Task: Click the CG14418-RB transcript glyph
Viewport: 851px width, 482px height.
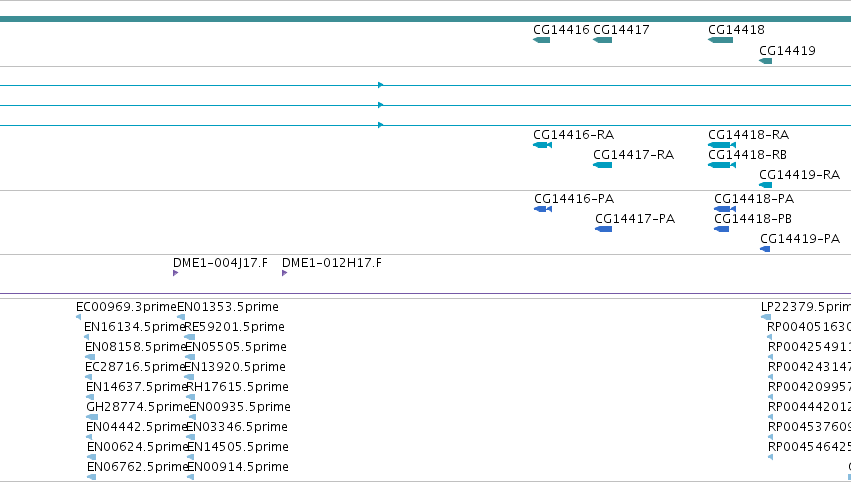Action: click(x=722, y=165)
